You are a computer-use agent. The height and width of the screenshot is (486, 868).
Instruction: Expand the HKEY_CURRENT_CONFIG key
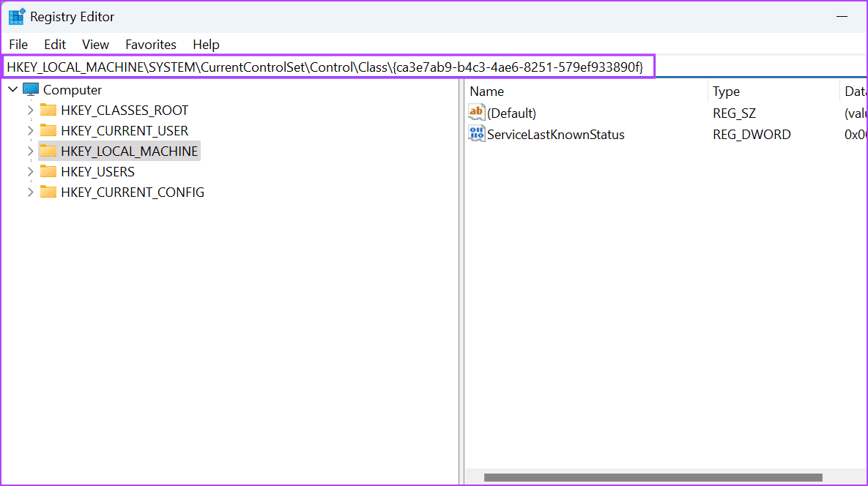pyautogui.click(x=31, y=192)
